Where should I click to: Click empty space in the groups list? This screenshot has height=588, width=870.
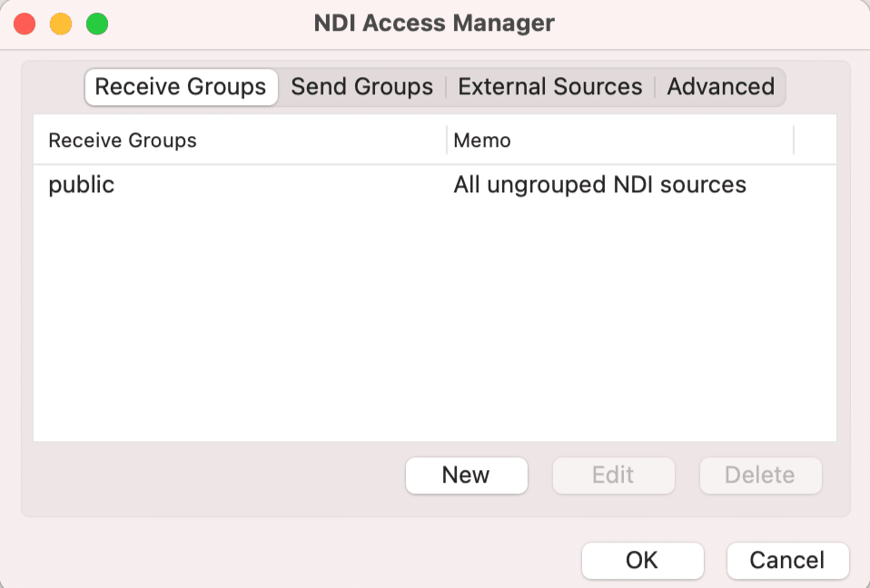434,327
